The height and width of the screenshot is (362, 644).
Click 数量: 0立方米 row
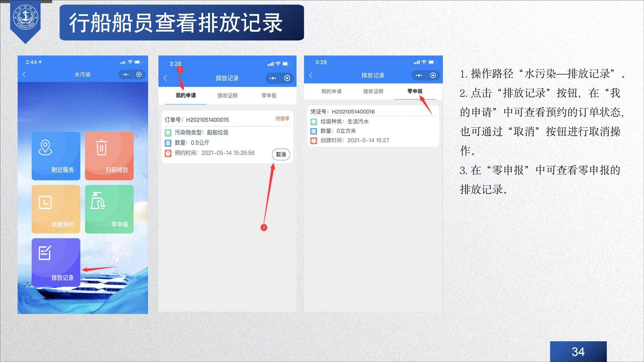[x=333, y=131]
